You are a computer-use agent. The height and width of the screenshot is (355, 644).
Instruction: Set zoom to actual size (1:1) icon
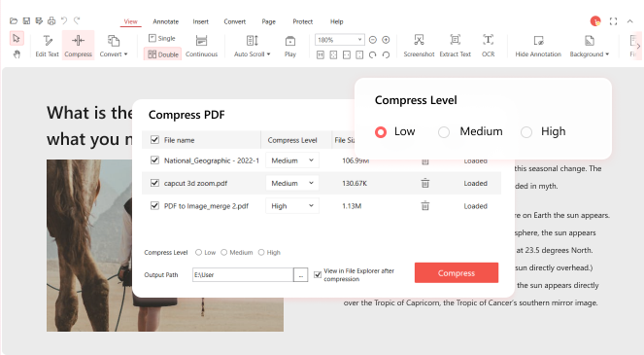[321, 54]
